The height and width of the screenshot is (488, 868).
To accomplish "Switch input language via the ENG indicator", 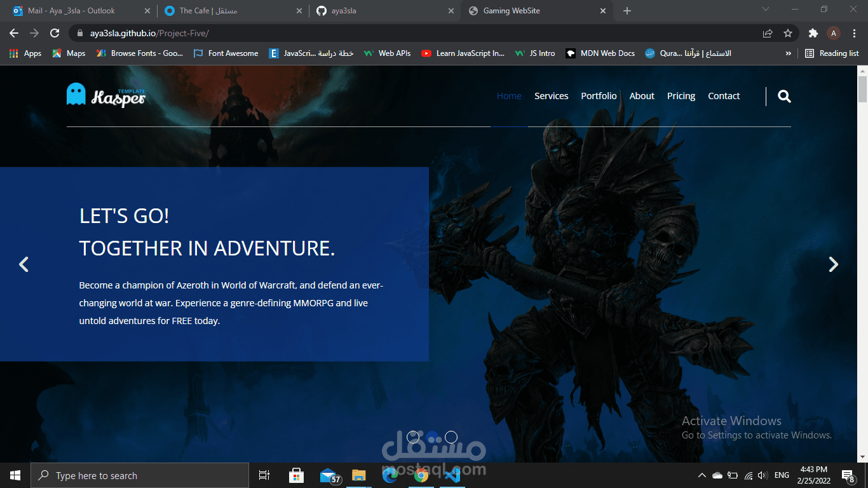I will [782, 475].
